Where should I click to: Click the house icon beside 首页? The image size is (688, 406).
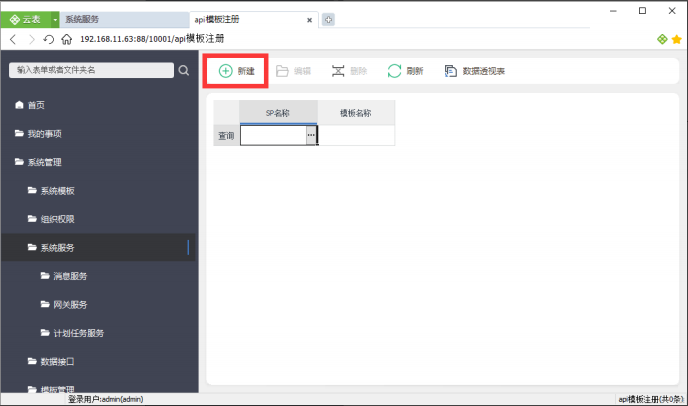coord(19,104)
